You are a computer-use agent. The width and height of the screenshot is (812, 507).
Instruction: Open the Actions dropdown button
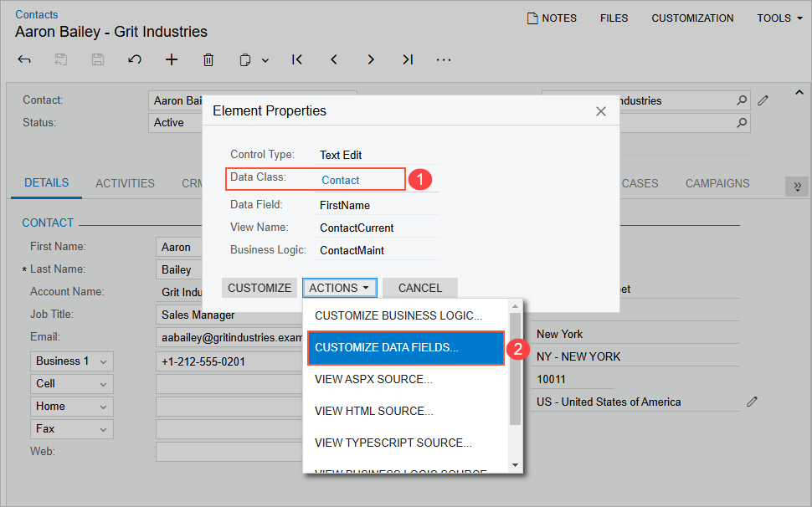339,288
